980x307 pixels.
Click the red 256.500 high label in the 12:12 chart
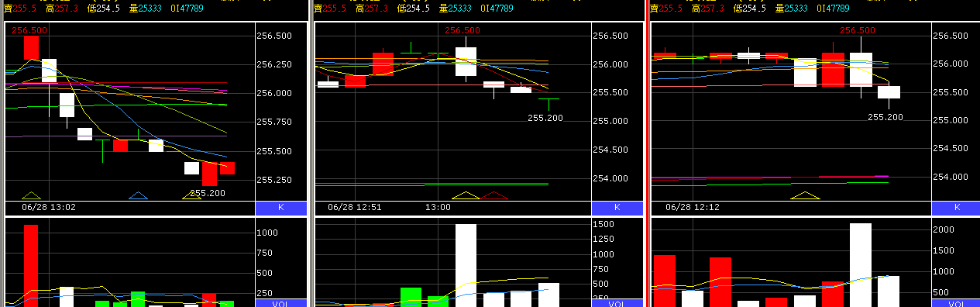coord(857,31)
